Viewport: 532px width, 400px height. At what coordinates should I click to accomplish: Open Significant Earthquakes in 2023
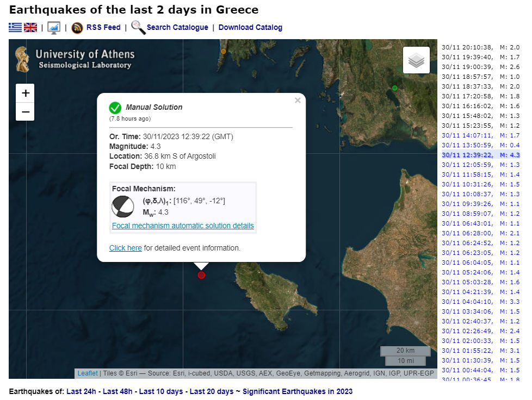click(x=297, y=391)
